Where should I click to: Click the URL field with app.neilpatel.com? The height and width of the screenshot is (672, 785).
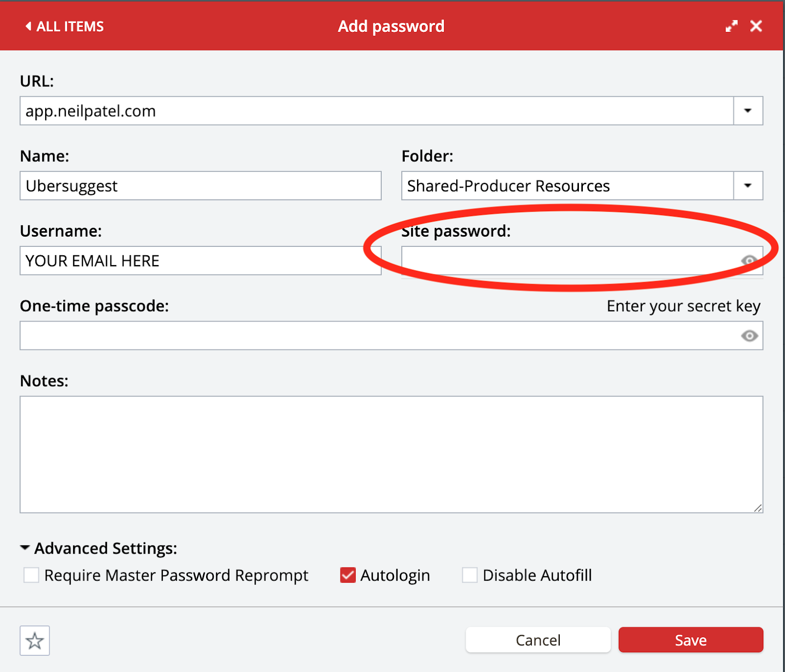click(376, 111)
